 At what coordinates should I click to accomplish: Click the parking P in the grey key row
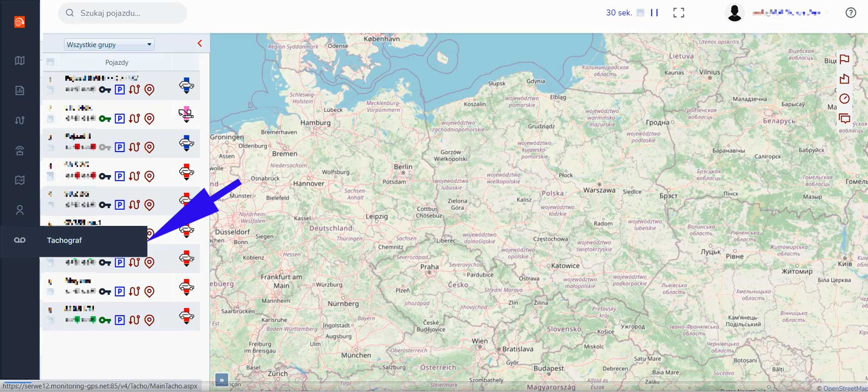pos(120,147)
